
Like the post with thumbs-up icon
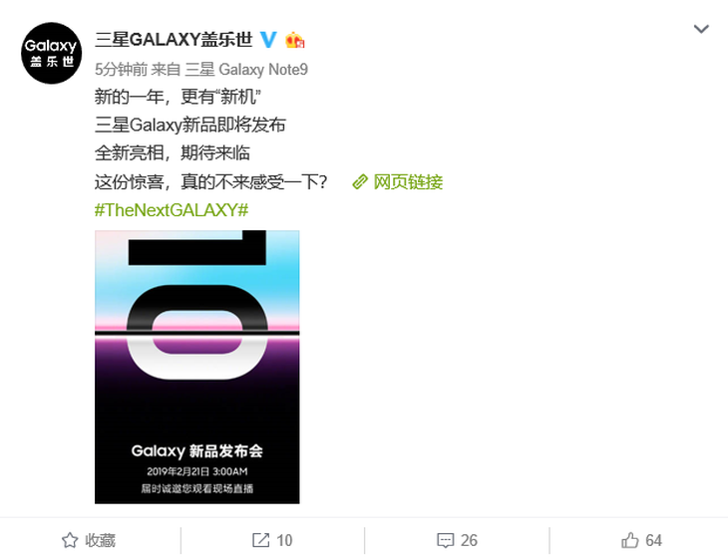pyautogui.click(x=630, y=540)
